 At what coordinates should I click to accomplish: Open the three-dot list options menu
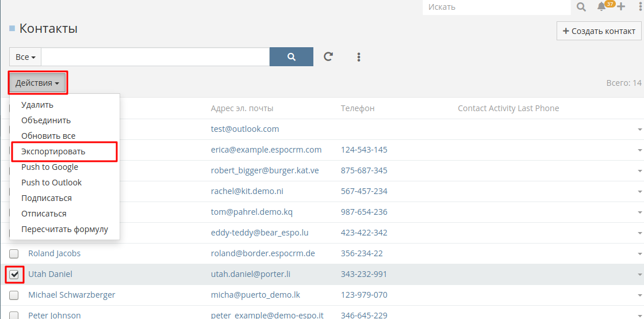(359, 57)
